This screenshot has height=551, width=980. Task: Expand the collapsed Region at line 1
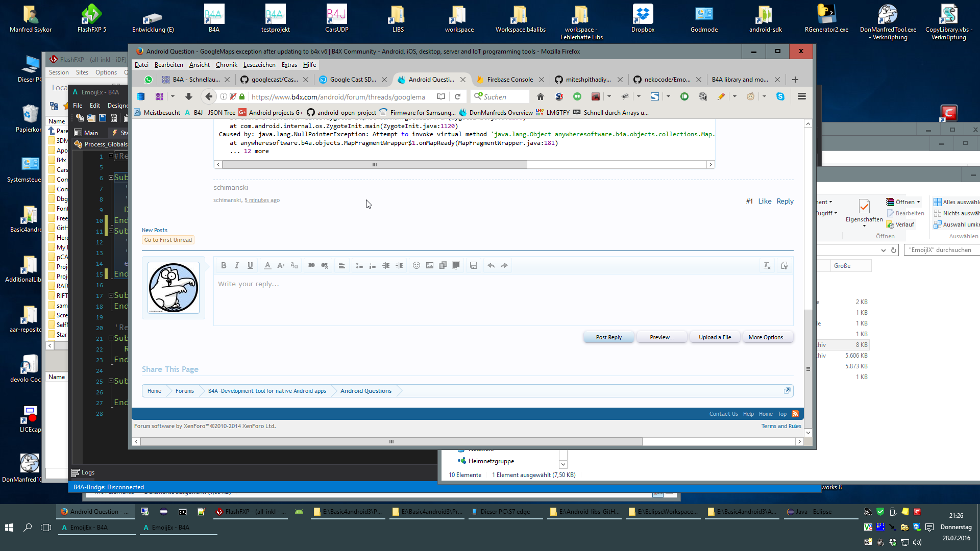click(111, 156)
